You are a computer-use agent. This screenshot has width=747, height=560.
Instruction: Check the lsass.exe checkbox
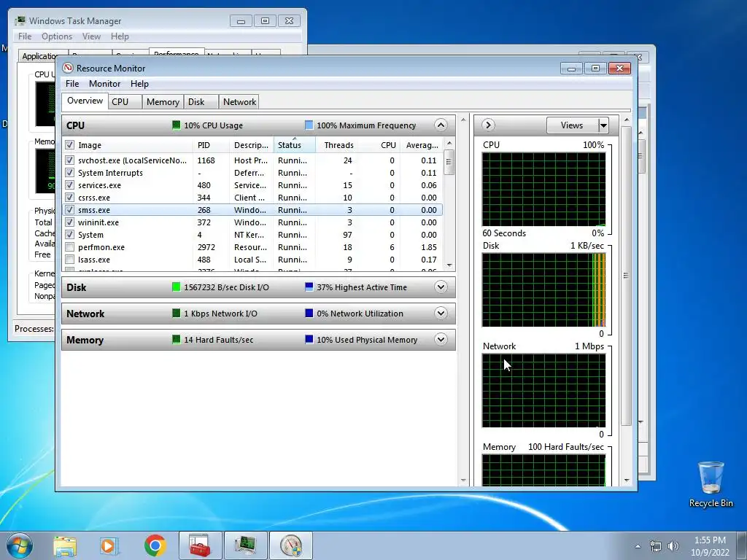pyautogui.click(x=69, y=260)
